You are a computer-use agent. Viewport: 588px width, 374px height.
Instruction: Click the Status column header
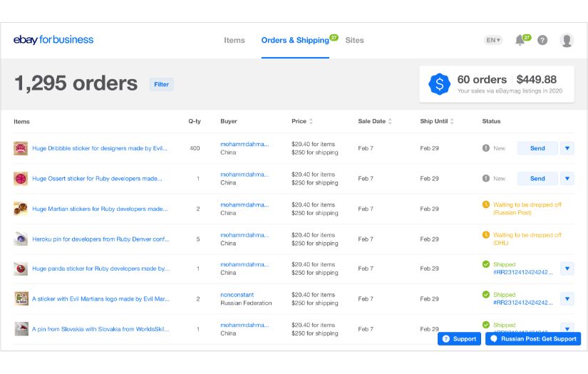point(491,121)
